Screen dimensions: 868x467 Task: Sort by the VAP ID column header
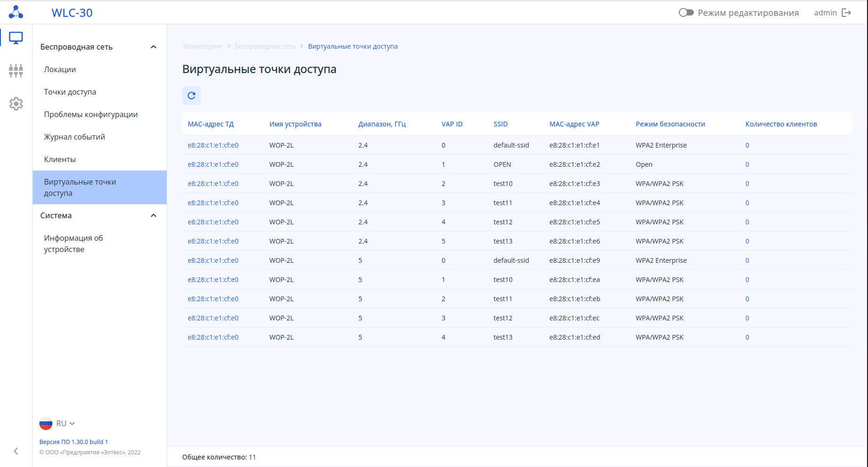pos(452,124)
